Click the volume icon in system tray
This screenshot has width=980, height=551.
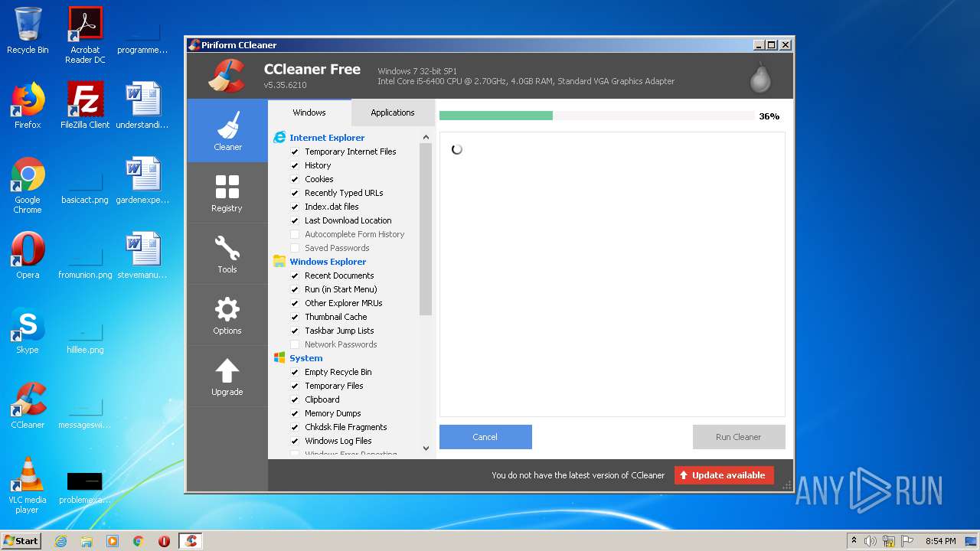pyautogui.click(x=871, y=541)
